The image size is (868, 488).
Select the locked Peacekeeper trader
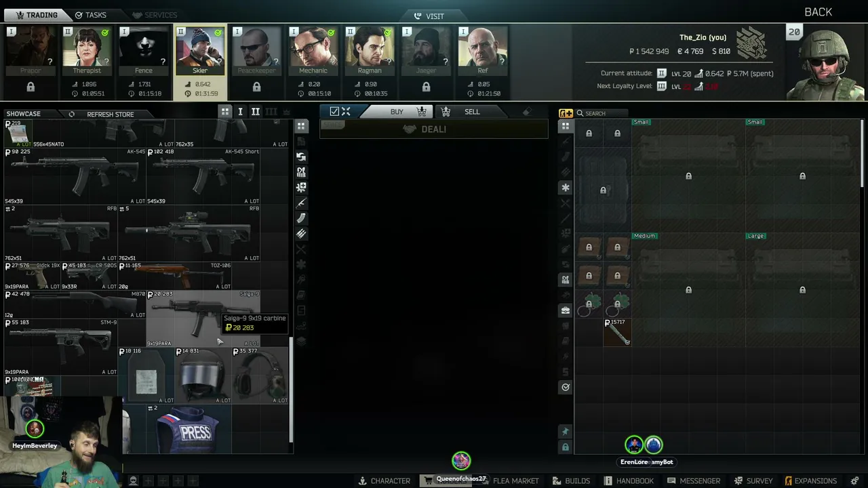pos(256,51)
